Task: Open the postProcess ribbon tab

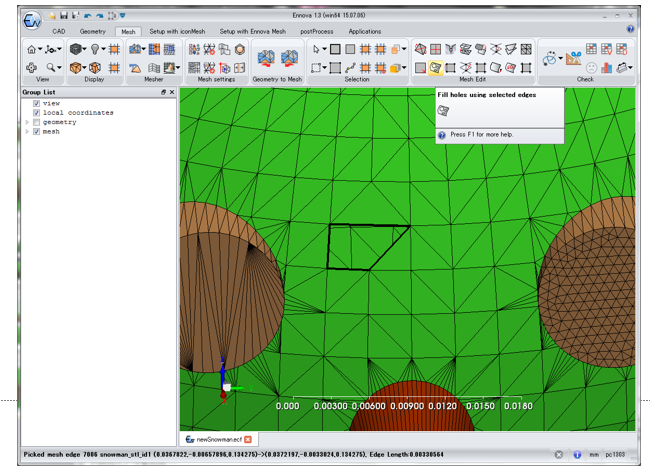Action: pyautogui.click(x=319, y=31)
